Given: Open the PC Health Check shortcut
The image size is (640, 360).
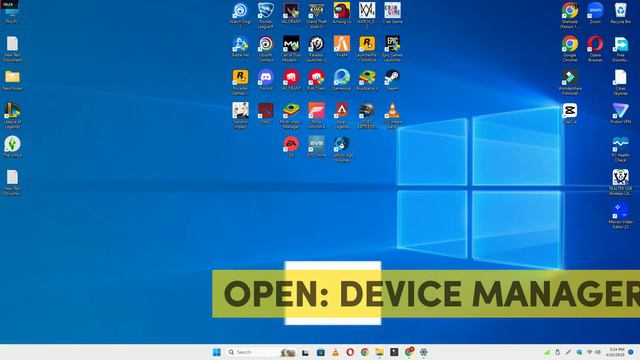Looking at the screenshot, I should (x=620, y=149).
